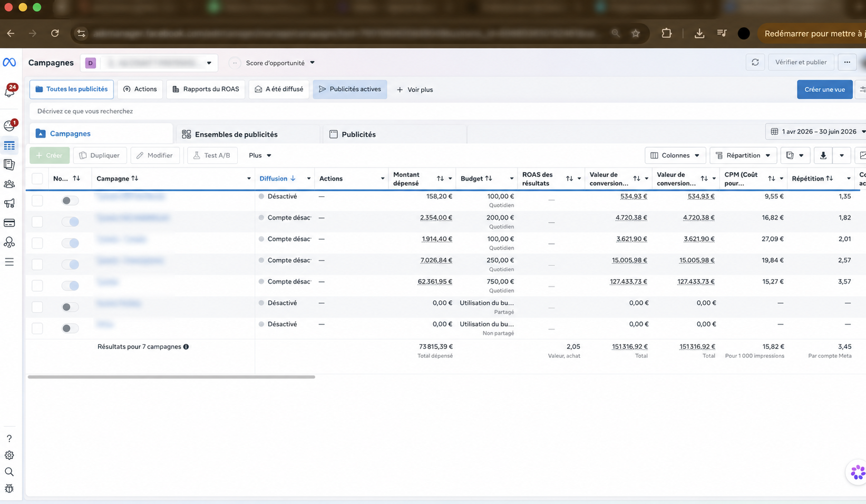Expand arrow next to the export button
Viewport: 866px width, 504px height.
coord(841,155)
